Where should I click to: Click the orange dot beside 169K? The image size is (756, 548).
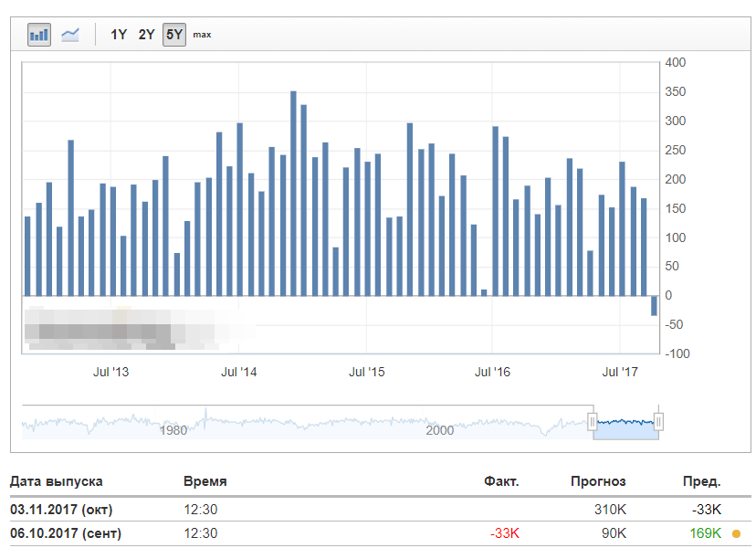click(736, 533)
